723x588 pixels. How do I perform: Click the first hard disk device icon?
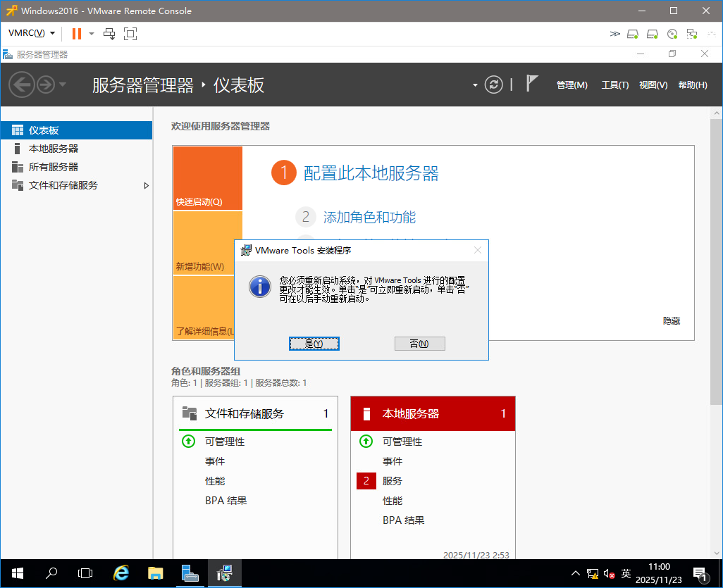(633, 34)
